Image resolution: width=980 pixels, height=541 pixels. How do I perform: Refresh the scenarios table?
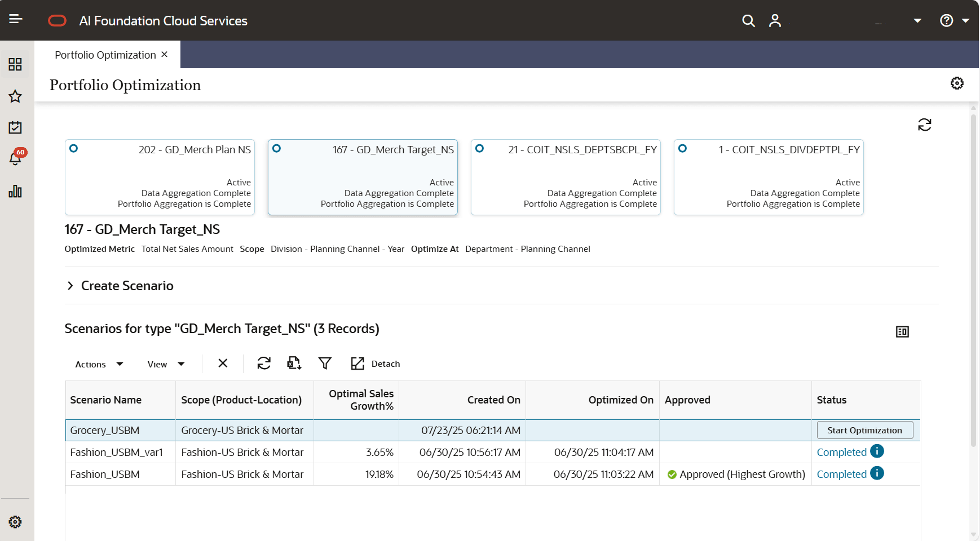pos(264,363)
